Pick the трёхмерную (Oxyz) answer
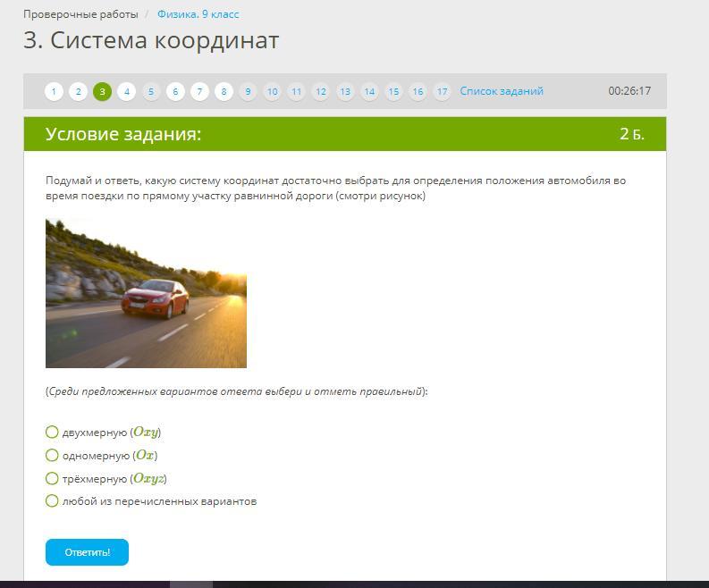 (x=52, y=478)
